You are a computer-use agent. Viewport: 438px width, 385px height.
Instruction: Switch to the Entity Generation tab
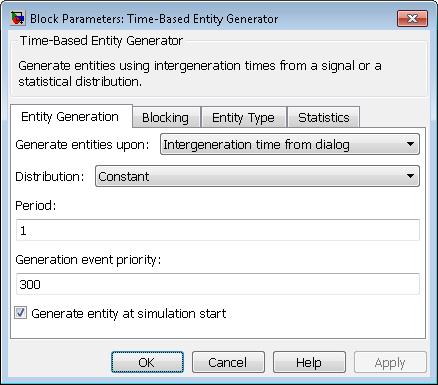click(x=71, y=117)
